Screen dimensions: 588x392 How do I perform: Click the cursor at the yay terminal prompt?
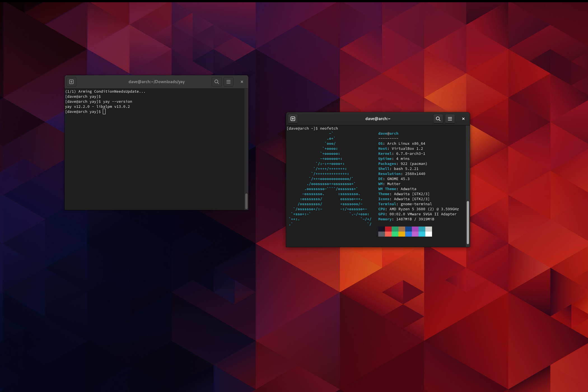pos(104,111)
